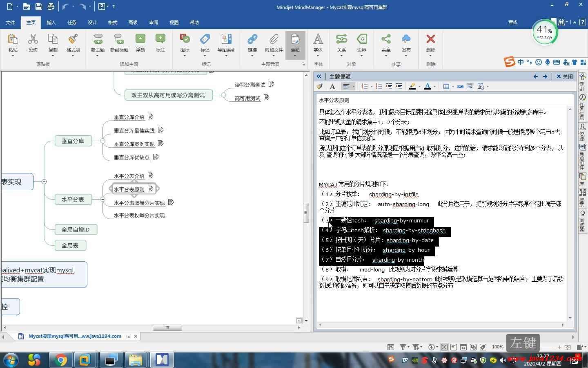Collapse the 垂直分库 branch
Viewport: 588px width, 368px height.
pyautogui.click(x=102, y=141)
